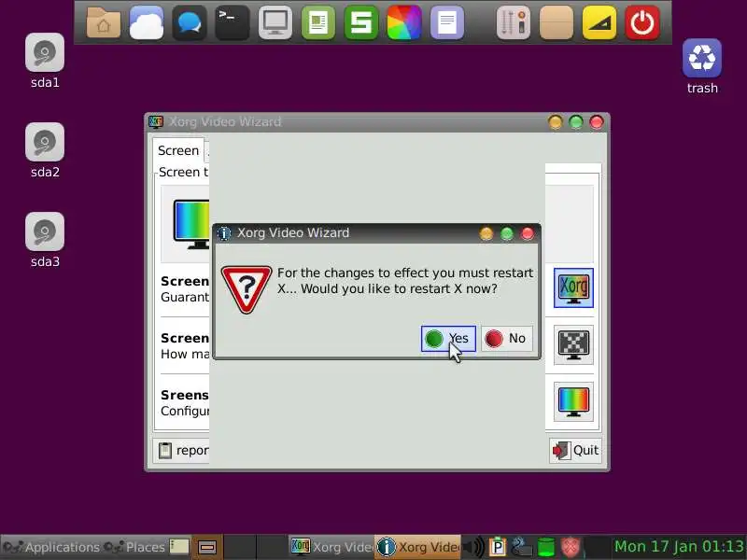The image size is (747, 560).
Task: Click the red power shutdown dock icon
Action: (642, 22)
